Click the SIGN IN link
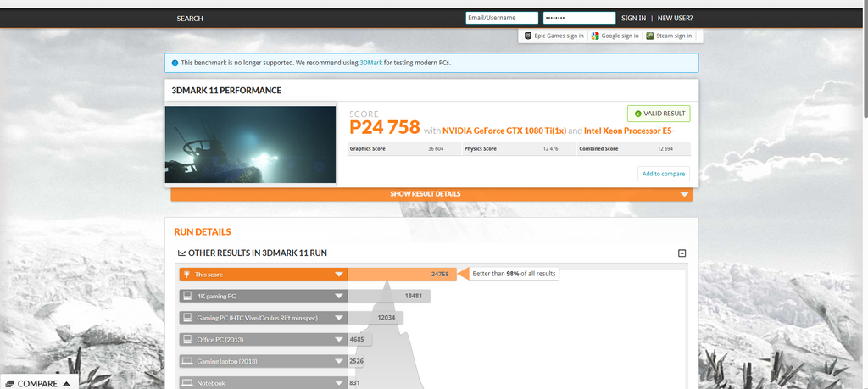The image size is (868, 389). [633, 19]
